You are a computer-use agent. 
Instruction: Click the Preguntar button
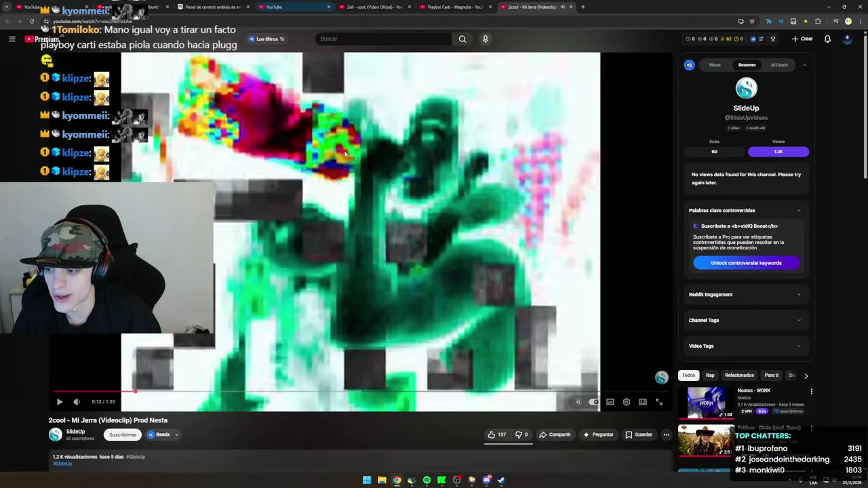[597, 434]
